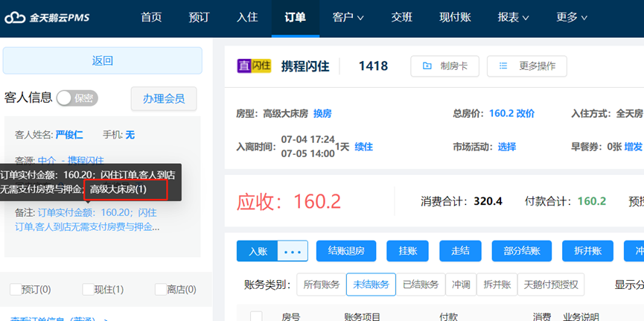Click the 结账退房 button
This screenshot has height=321, width=644.
346,251
